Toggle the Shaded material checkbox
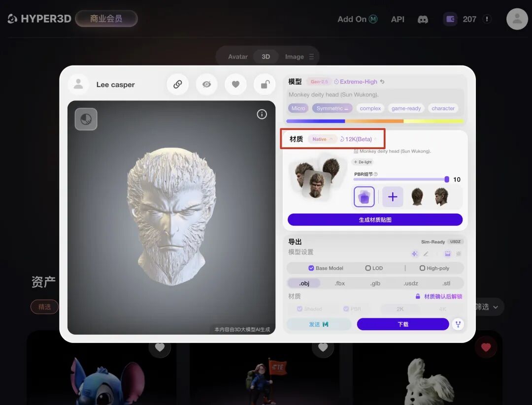The width and height of the screenshot is (532, 405). pos(299,309)
